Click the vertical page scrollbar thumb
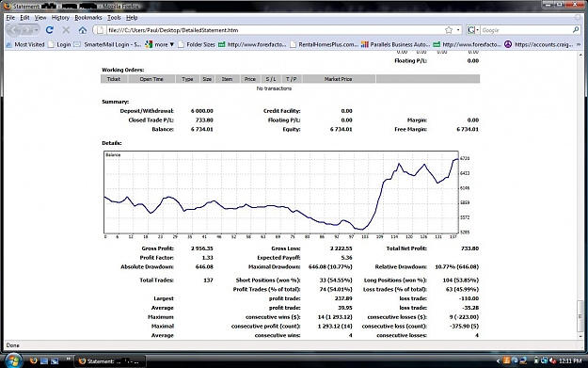Screen dimensions: 588x368 580,316
